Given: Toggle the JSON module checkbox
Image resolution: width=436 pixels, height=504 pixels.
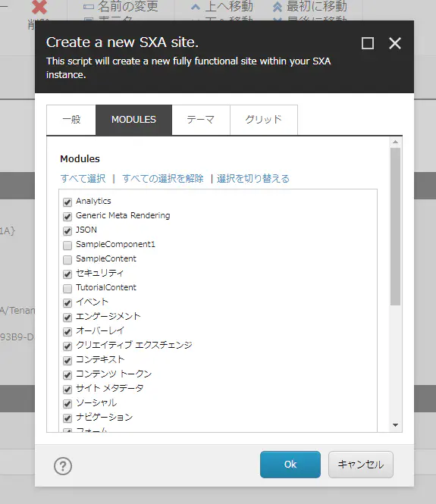Looking at the screenshot, I should pyautogui.click(x=67, y=231).
